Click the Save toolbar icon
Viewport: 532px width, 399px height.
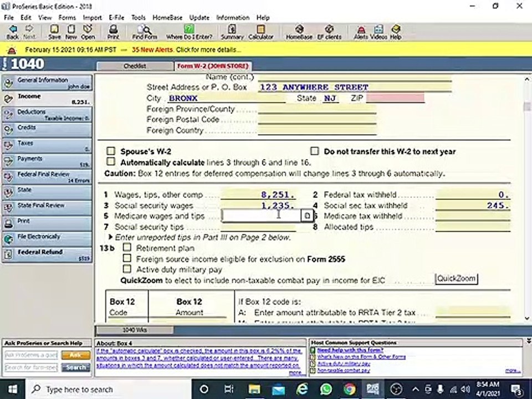click(x=54, y=32)
